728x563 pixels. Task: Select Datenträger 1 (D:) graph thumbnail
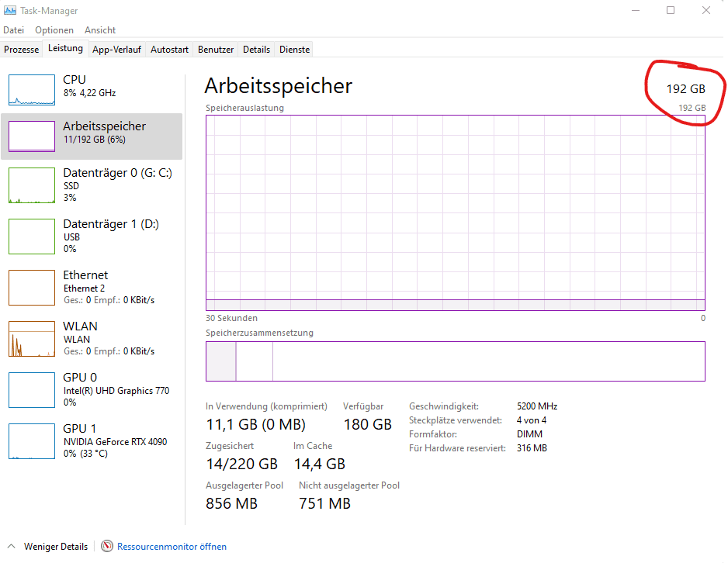click(32, 237)
